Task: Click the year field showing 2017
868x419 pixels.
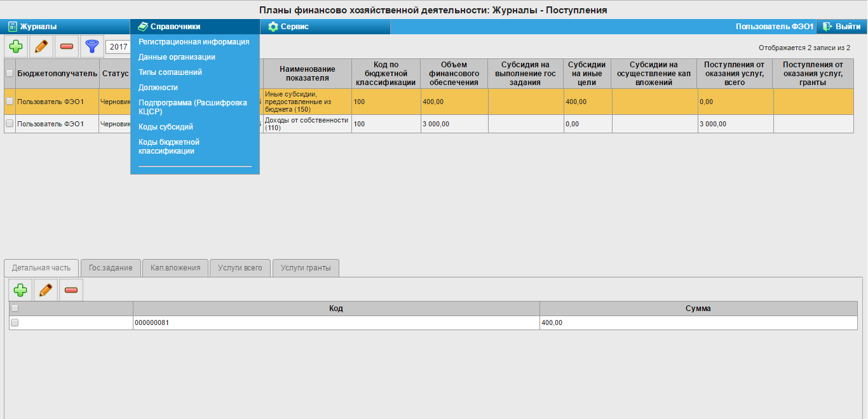Action: (x=118, y=46)
